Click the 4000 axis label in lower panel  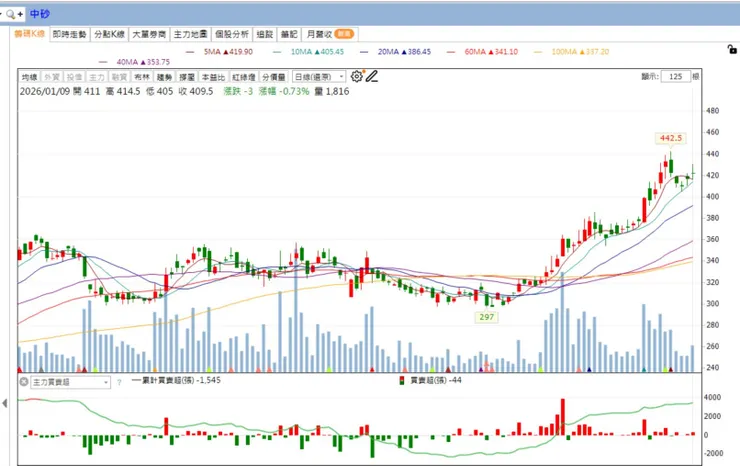point(712,398)
